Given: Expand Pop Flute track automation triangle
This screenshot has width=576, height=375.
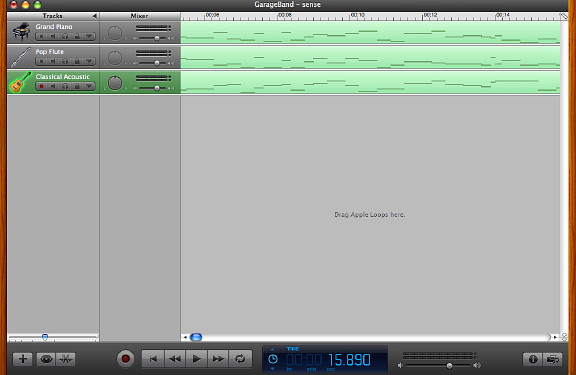Looking at the screenshot, I should point(89,61).
